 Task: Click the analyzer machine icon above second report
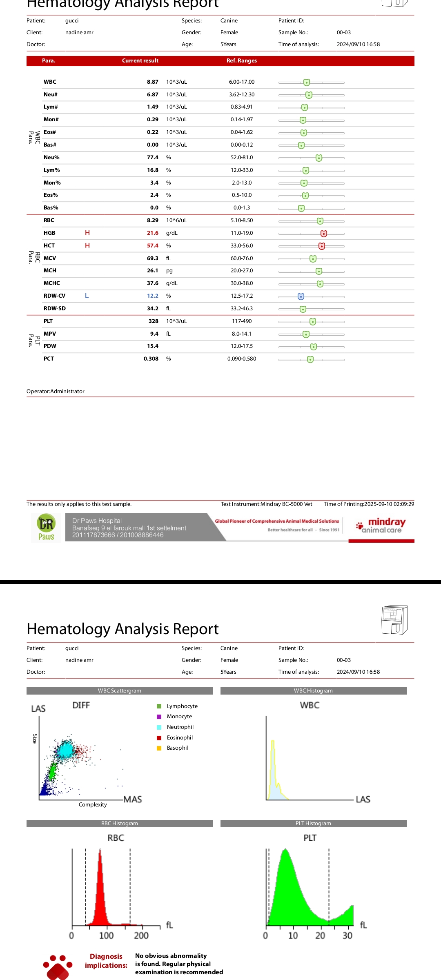(394, 619)
